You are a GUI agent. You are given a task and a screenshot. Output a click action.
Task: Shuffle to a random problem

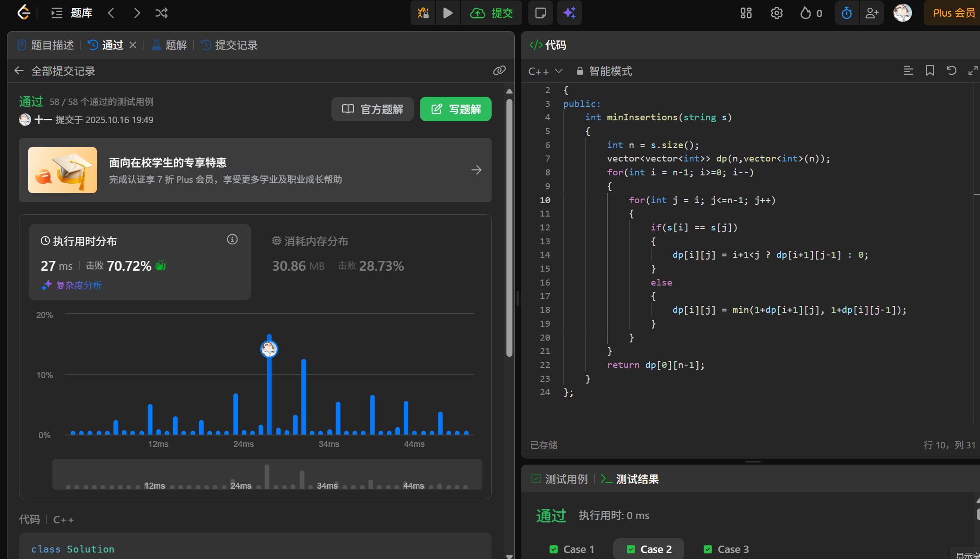[x=161, y=13]
